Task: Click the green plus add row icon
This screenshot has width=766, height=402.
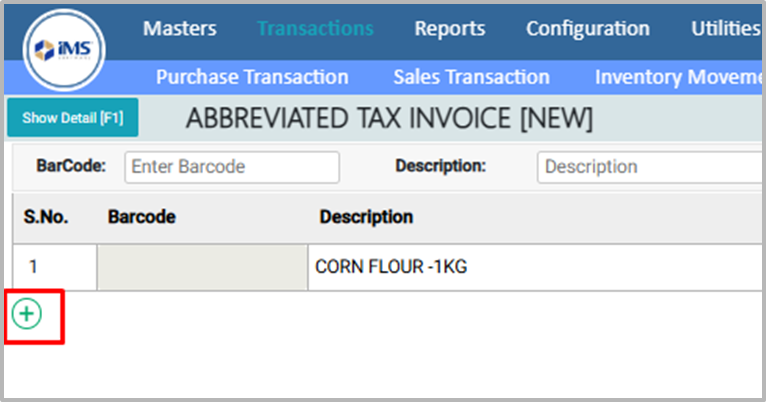Action: [x=27, y=314]
